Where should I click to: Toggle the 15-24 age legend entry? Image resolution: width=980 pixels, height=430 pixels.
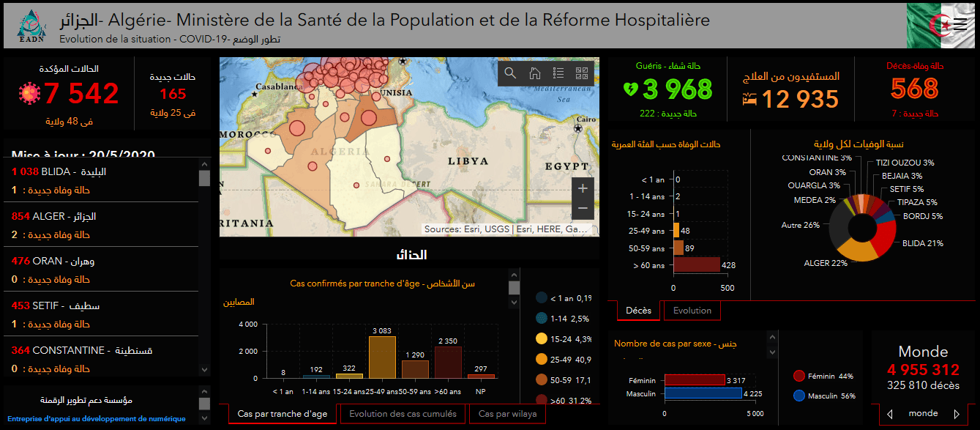542,339
